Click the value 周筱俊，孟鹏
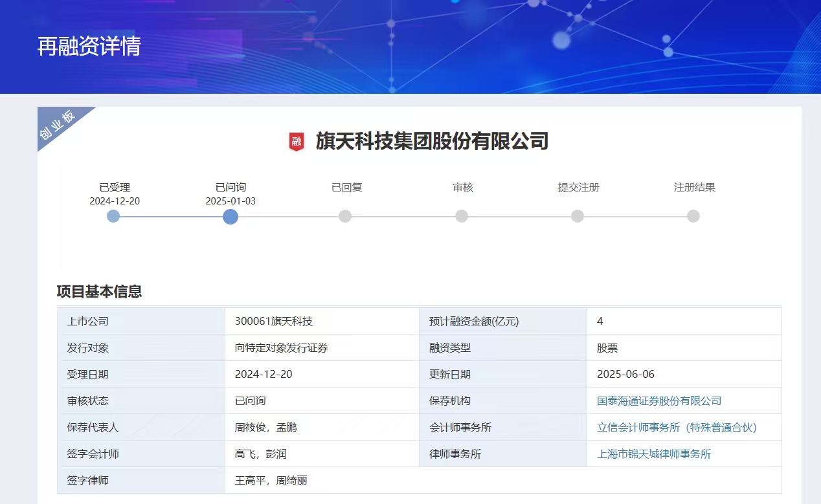This screenshot has width=821, height=504. pyautogui.click(x=266, y=428)
